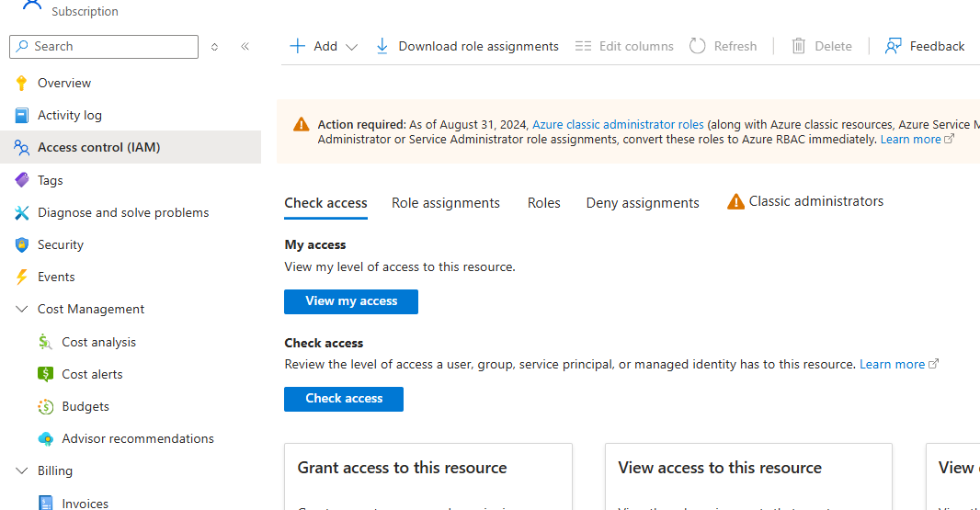The width and height of the screenshot is (980, 510).
Task: Click the View access to this resource card
Action: [748, 477]
